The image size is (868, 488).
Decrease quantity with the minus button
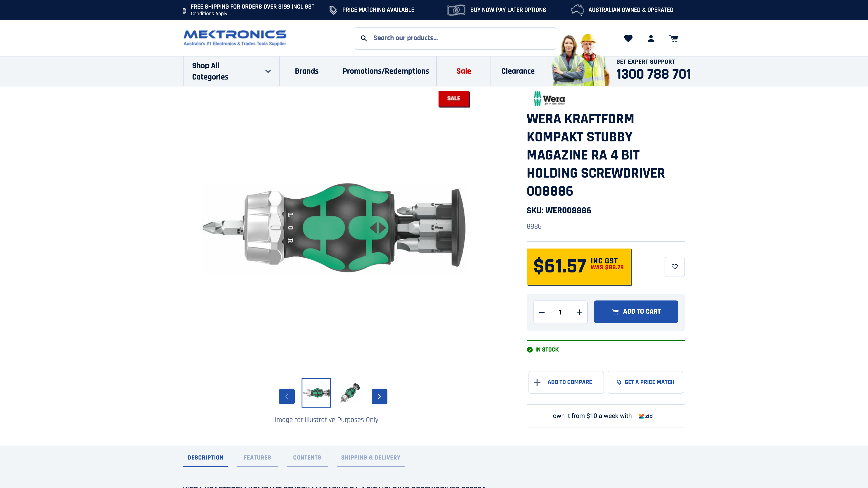(x=542, y=312)
